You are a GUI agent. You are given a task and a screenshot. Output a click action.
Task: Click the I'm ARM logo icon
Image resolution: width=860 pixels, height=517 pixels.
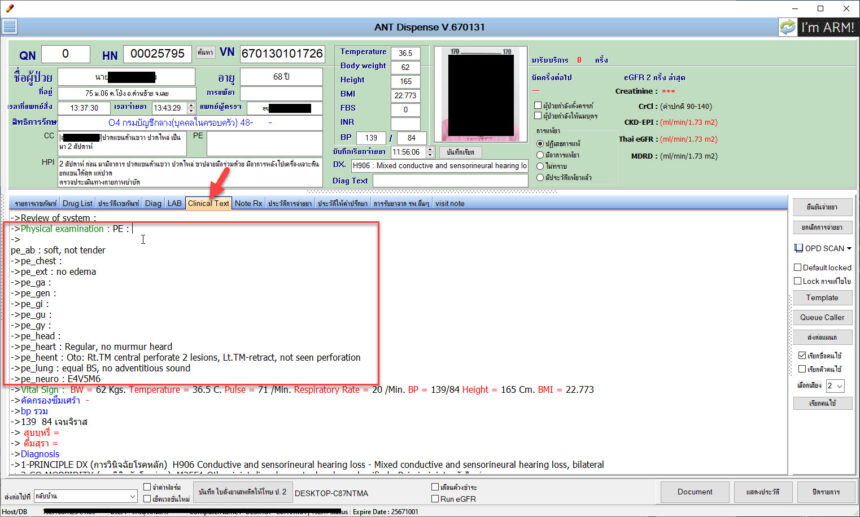coord(789,27)
